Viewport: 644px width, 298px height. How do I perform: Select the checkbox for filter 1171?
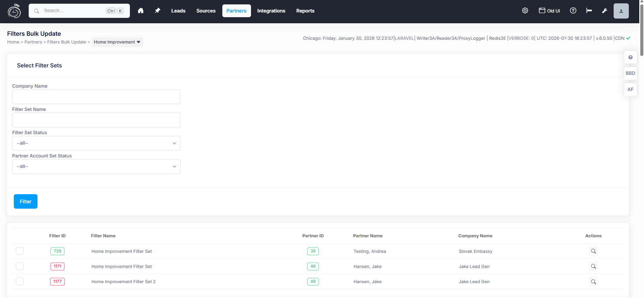tap(20, 266)
